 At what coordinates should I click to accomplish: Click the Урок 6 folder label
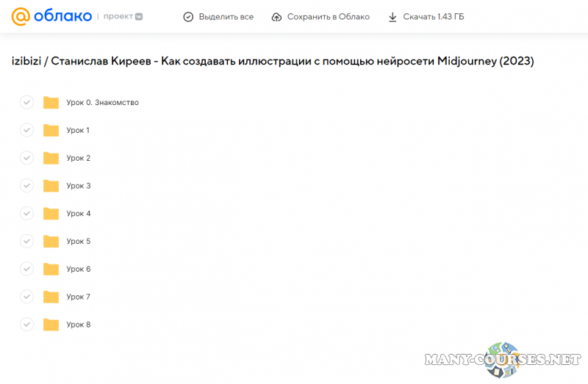tap(78, 269)
